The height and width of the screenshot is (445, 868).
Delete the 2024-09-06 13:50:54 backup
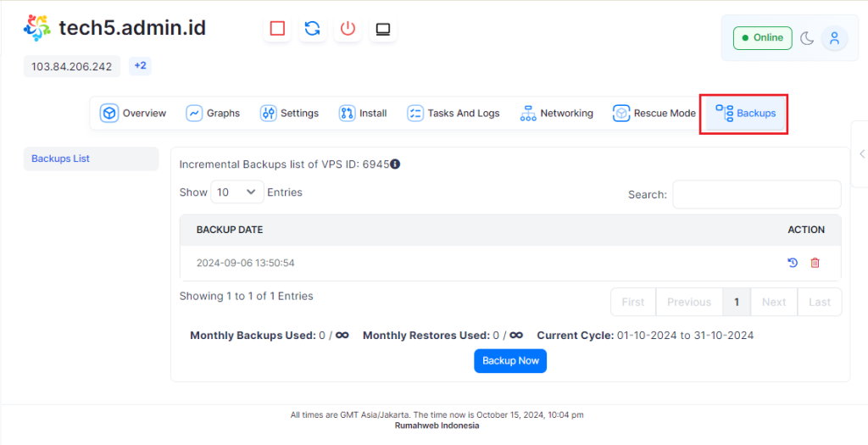click(815, 263)
